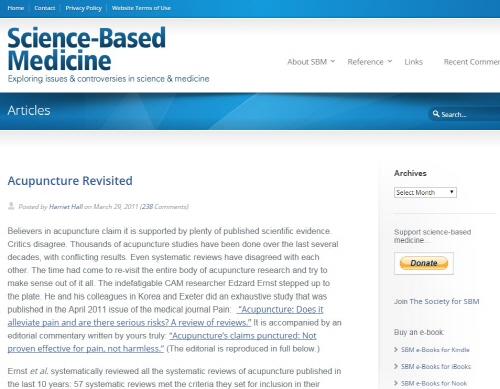Open author Harriet Hall's page
Image resolution: width=500 pixels, height=389 pixels.
(x=66, y=207)
